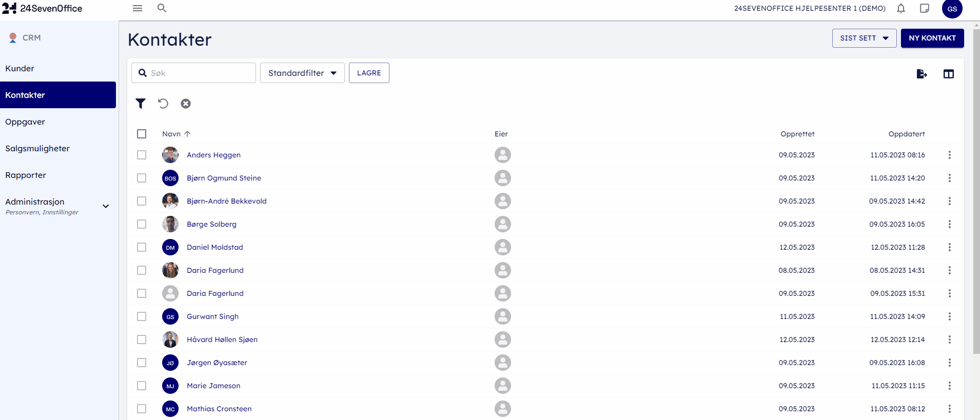
Task: Open the column layout icon
Action: click(x=948, y=74)
